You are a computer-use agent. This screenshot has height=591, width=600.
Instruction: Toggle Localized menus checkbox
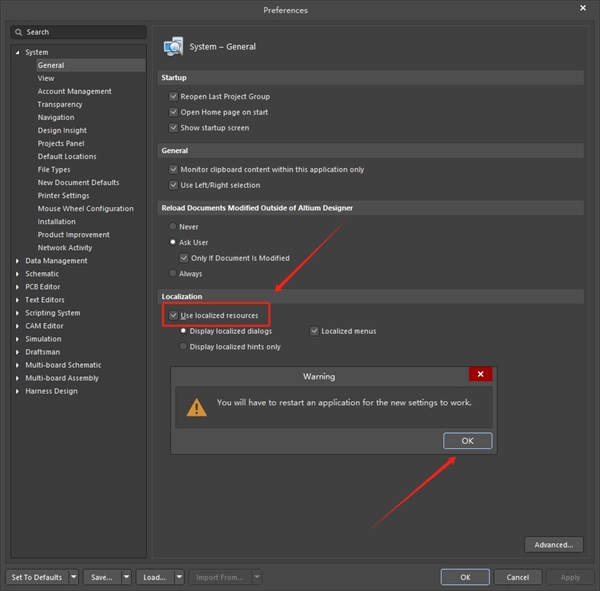pos(314,331)
